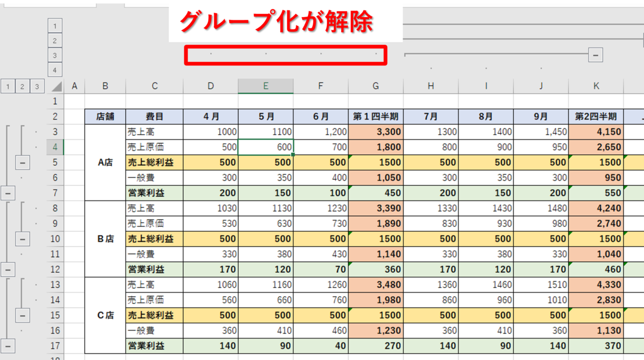The height and width of the screenshot is (360, 644).
Task: Select active cell E4 with value 600
Action: (x=265, y=147)
